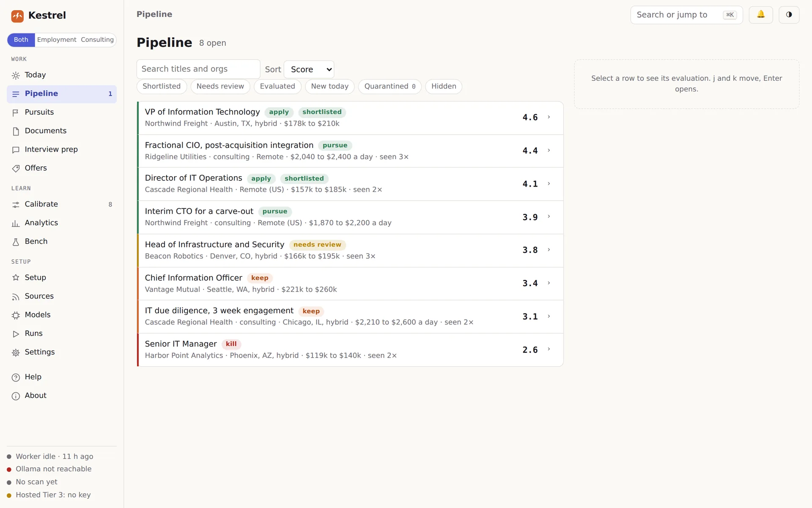
Task: Click the Analytics bar chart icon
Action: point(16,223)
